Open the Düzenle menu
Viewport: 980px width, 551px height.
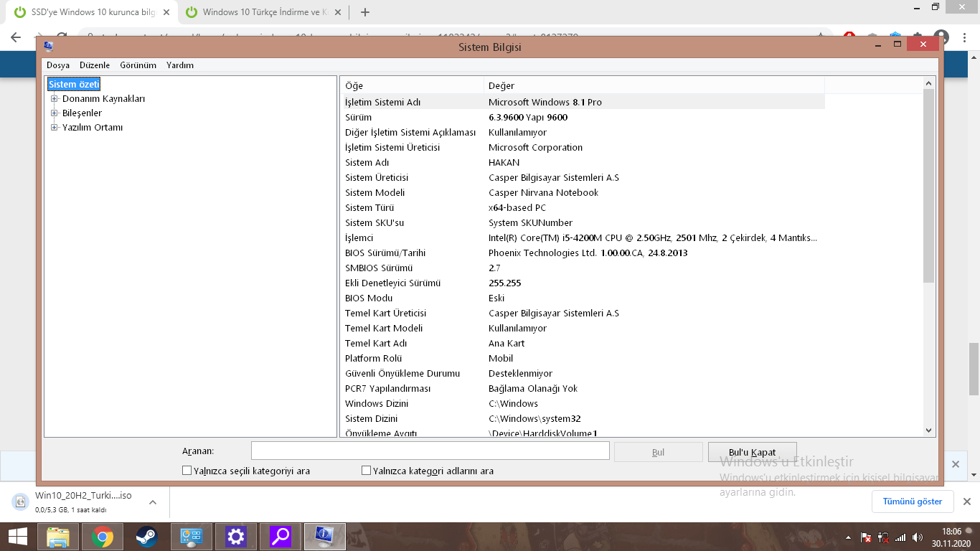(x=95, y=65)
